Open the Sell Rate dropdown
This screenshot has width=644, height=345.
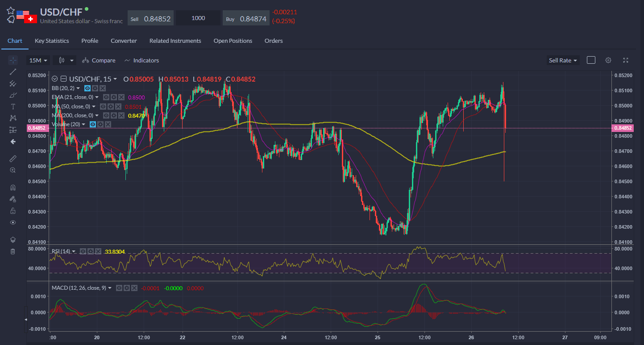pyautogui.click(x=563, y=60)
